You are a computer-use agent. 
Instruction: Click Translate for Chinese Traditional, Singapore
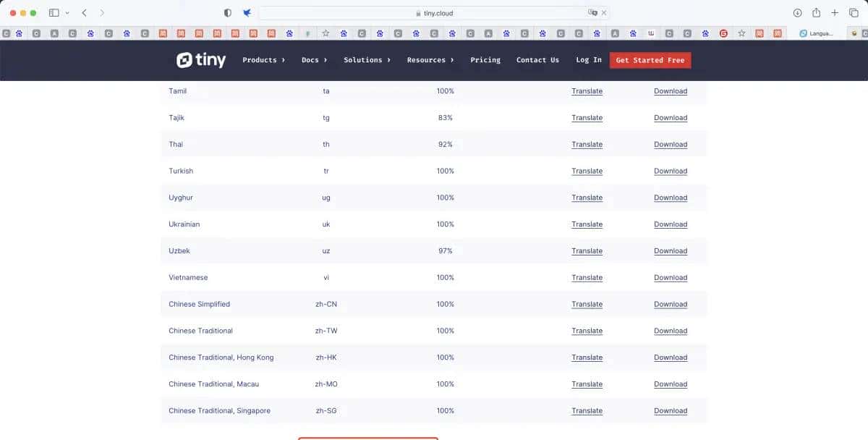coord(587,411)
